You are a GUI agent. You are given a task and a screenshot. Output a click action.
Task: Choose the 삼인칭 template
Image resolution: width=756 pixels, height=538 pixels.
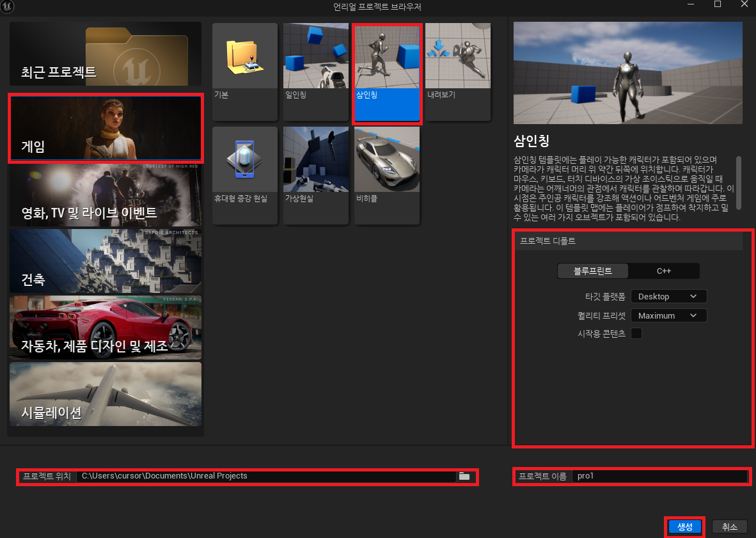(x=387, y=74)
